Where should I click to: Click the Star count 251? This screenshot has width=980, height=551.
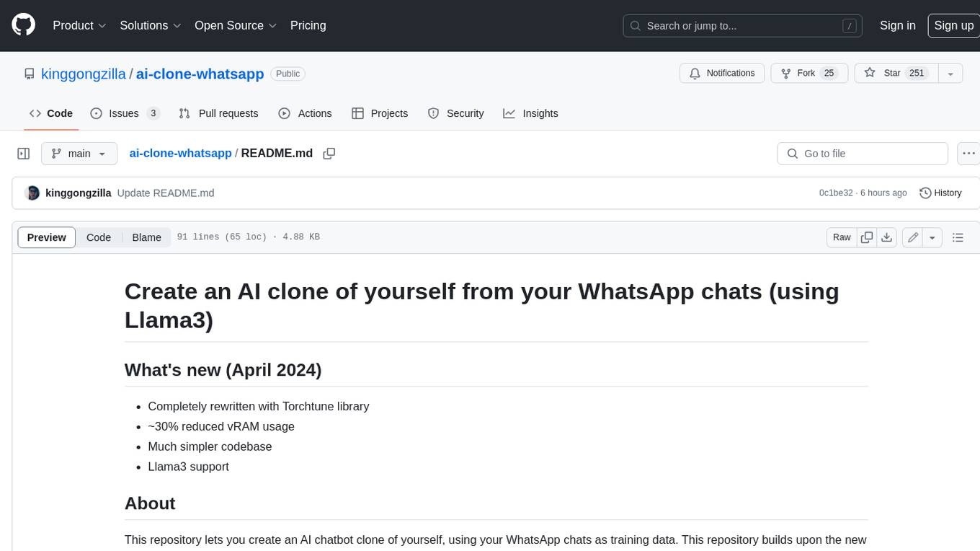pyautogui.click(x=917, y=73)
